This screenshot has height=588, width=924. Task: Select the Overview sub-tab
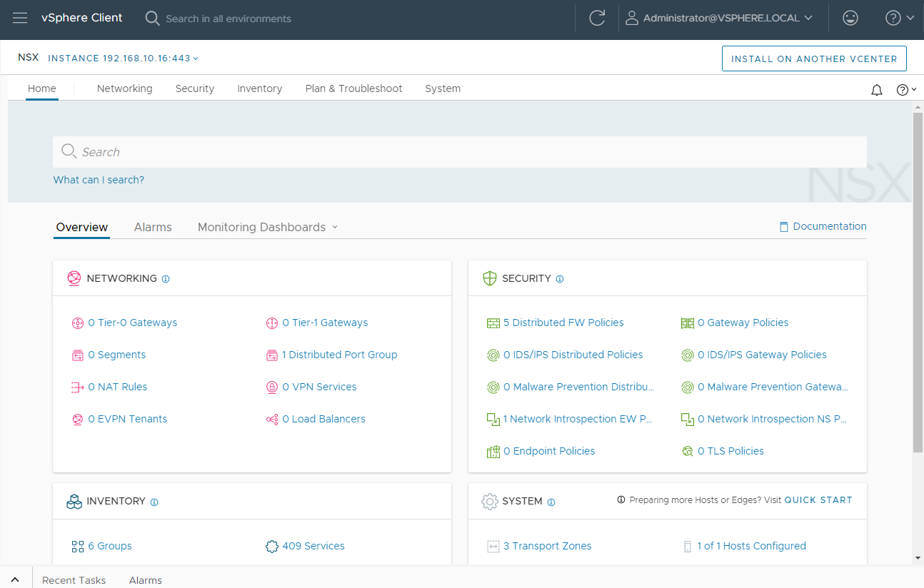click(82, 227)
